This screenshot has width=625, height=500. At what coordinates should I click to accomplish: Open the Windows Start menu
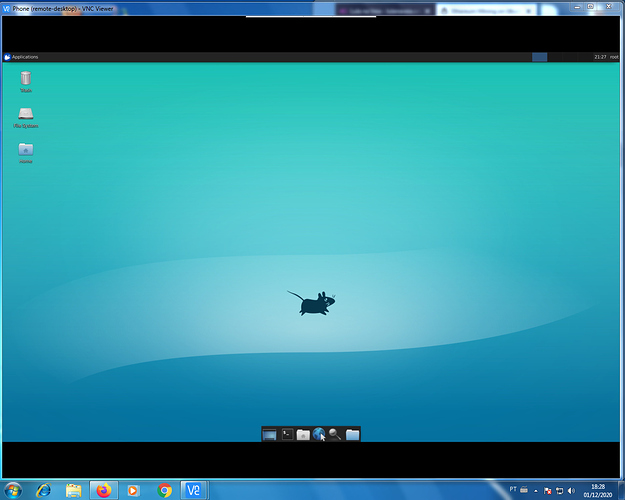[13, 490]
